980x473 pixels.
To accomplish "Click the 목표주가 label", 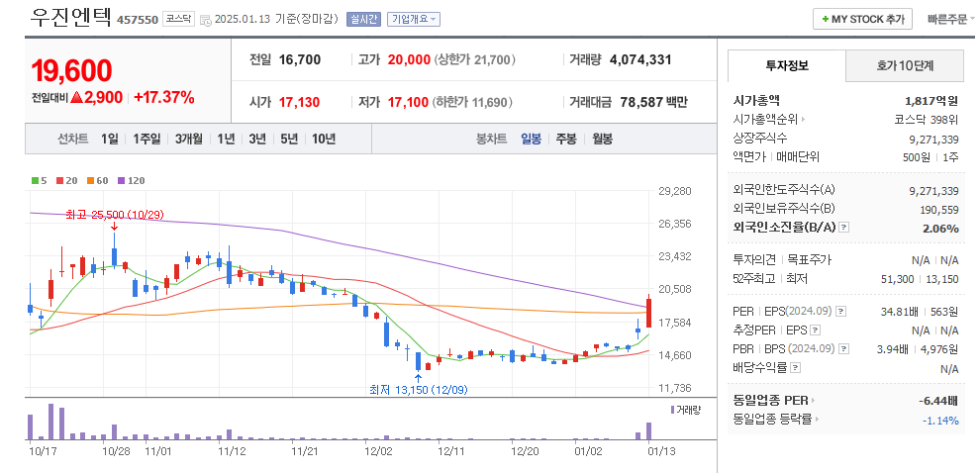I will pos(810,260).
